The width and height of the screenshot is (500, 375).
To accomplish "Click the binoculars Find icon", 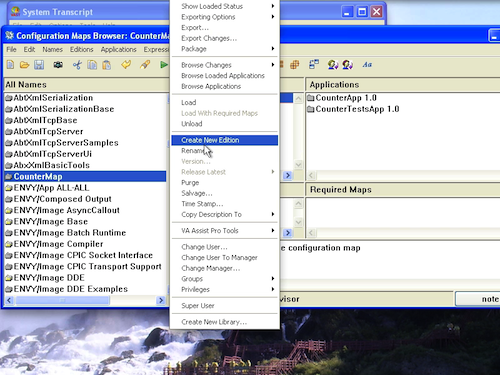I will (x=58, y=64).
